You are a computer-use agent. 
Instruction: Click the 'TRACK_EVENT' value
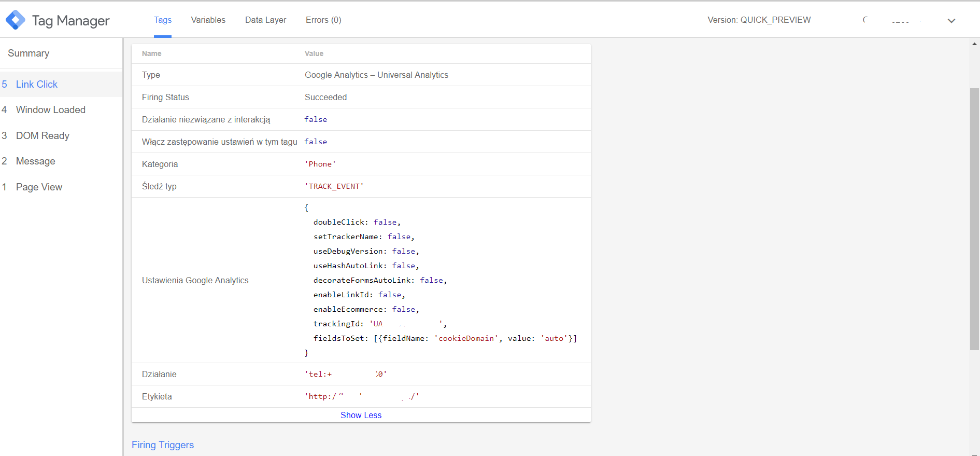[334, 186]
